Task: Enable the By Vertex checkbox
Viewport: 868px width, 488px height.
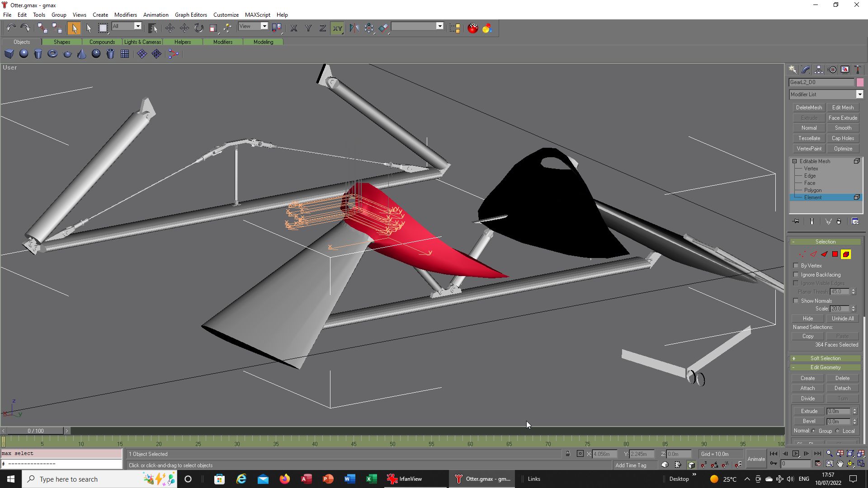Action: click(x=796, y=266)
